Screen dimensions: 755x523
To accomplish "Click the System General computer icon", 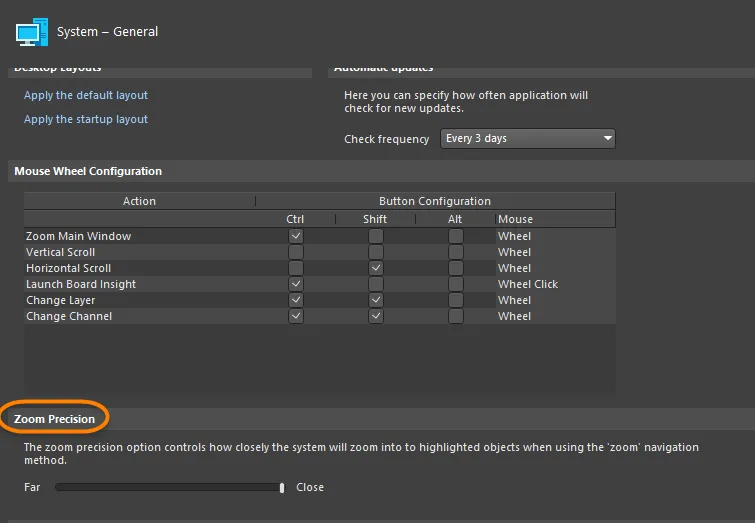I will pyautogui.click(x=30, y=32).
